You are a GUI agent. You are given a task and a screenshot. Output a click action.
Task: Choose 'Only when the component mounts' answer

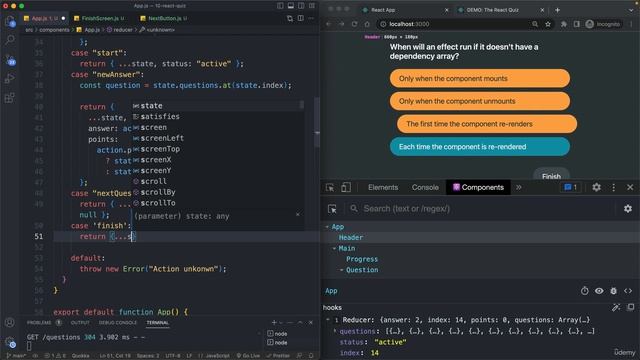pos(480,78)
